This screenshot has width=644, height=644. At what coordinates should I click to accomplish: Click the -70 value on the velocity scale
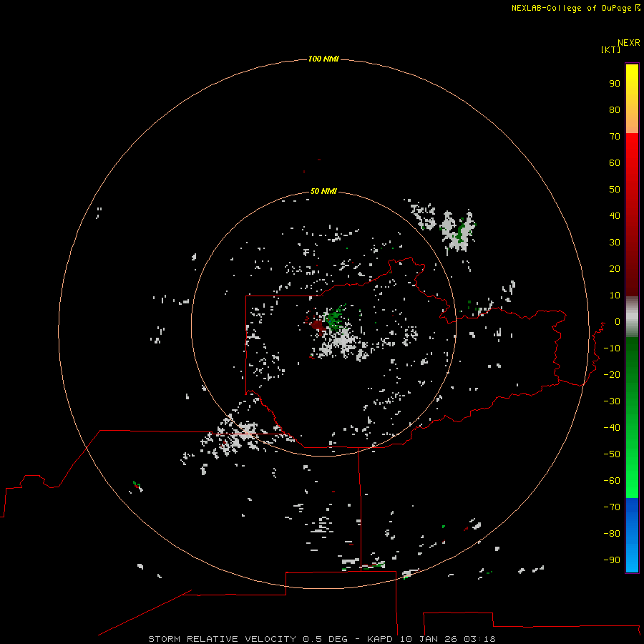(612, 507)
